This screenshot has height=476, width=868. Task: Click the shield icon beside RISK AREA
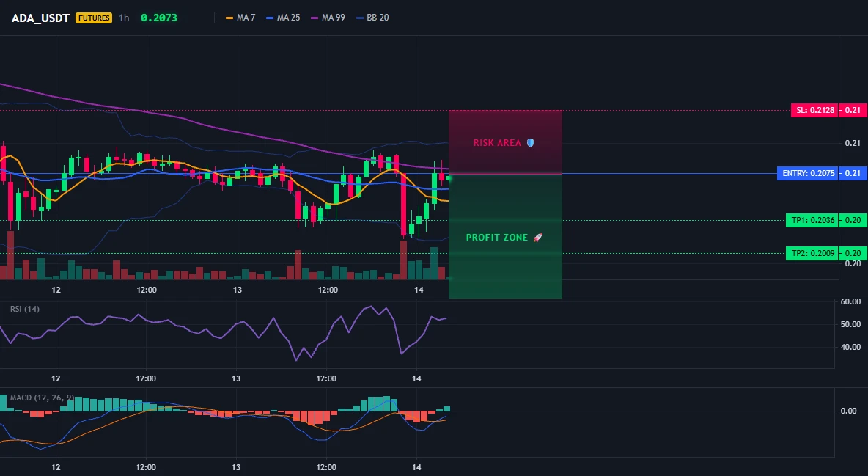point(530,143)
